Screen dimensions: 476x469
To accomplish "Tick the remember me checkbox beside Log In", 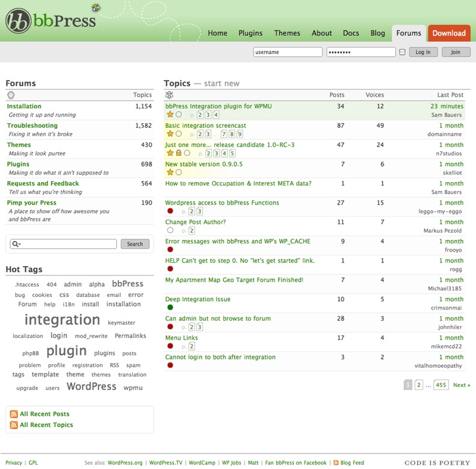I will [402, 52].
